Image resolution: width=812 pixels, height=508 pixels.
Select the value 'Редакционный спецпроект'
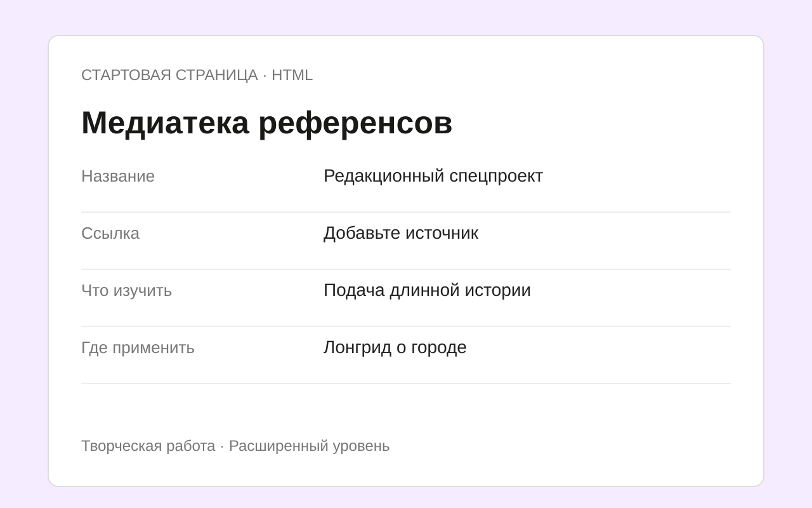(x=433, y=176)
